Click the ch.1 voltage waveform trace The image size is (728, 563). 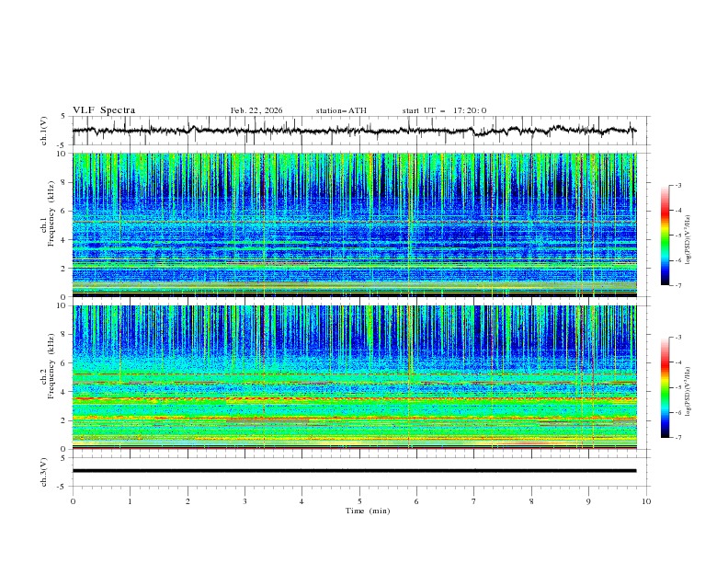(x=354, y=131)
